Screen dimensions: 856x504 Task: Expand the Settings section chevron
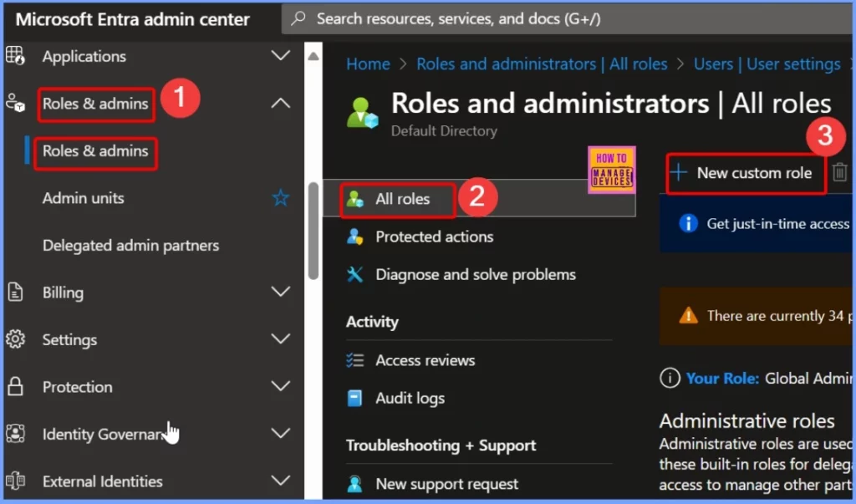coord(281,339)
